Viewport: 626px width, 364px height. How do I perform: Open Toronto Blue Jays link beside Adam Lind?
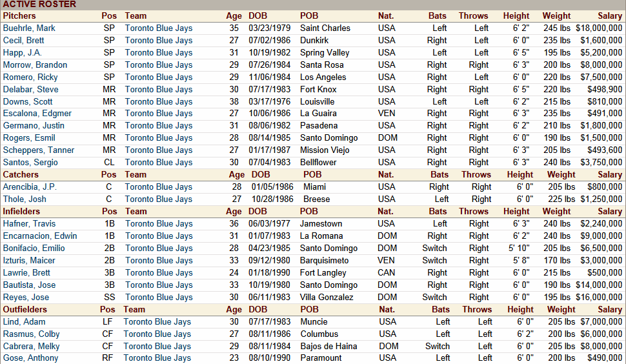(x=157, y=321)
